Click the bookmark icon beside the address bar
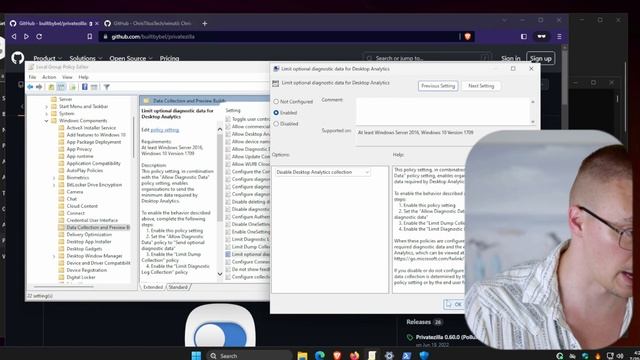 90,36
